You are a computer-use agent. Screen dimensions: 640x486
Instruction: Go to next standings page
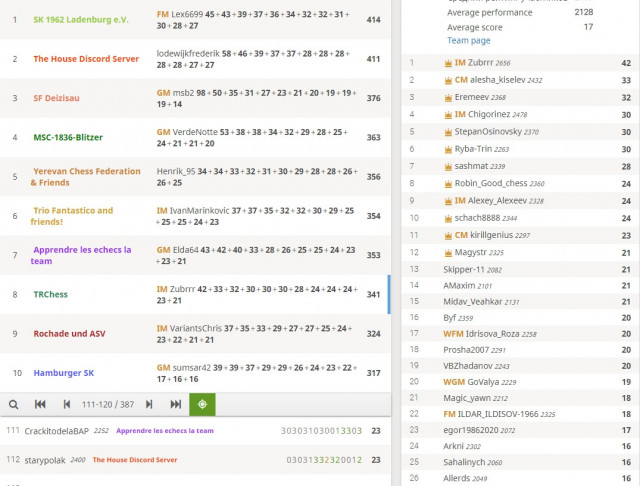click(x=149, y=404)
